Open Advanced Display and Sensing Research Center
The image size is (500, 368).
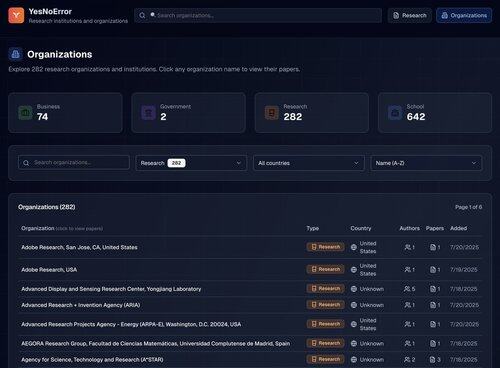pyautogui.click(x=111, y=289)
